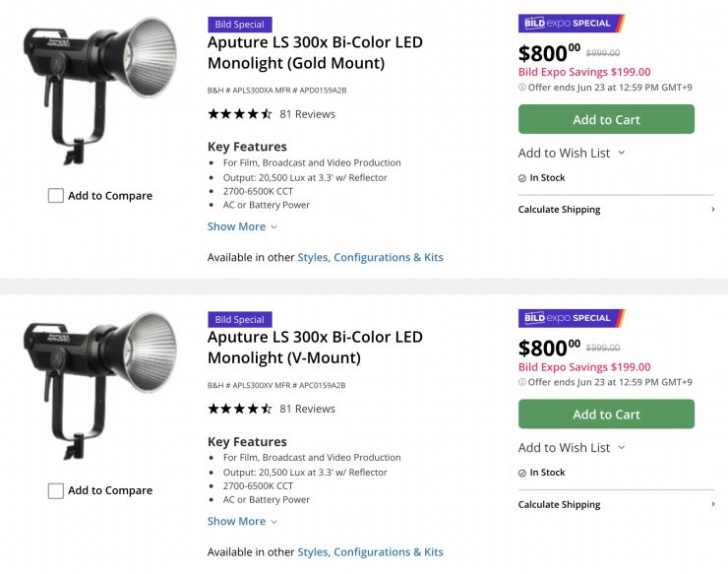
Task: Open the 81 Reviews link for V-Mount light
Action: (x=307, y=409)
